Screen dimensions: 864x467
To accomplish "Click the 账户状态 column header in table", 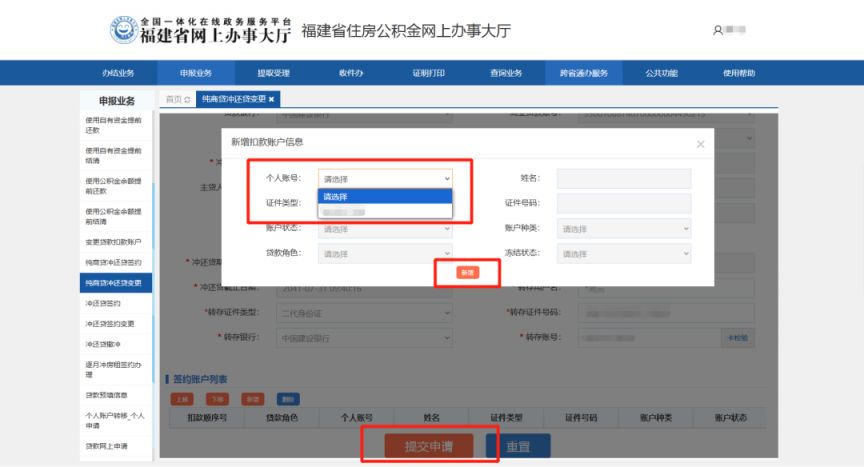I will (731, 418).
